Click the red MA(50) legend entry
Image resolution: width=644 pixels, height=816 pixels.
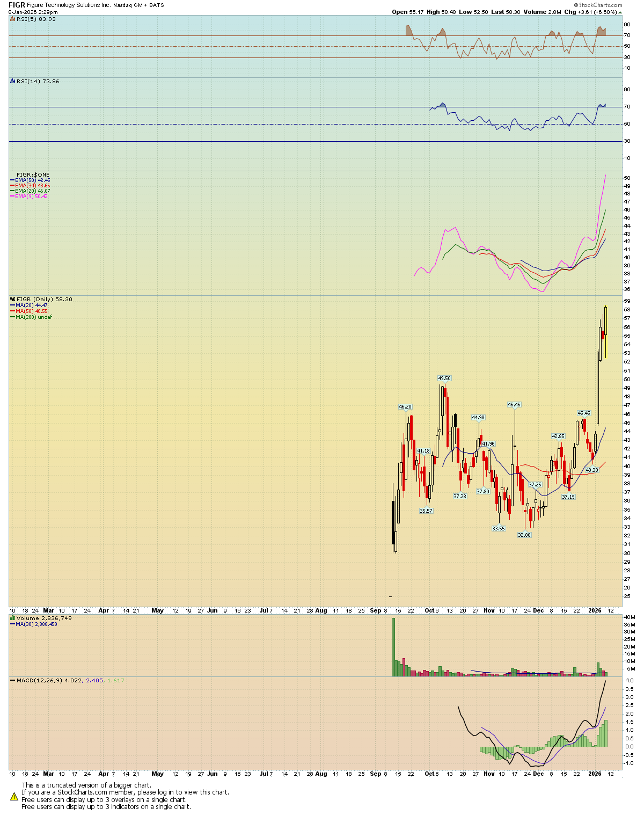[x=31, y=311]
